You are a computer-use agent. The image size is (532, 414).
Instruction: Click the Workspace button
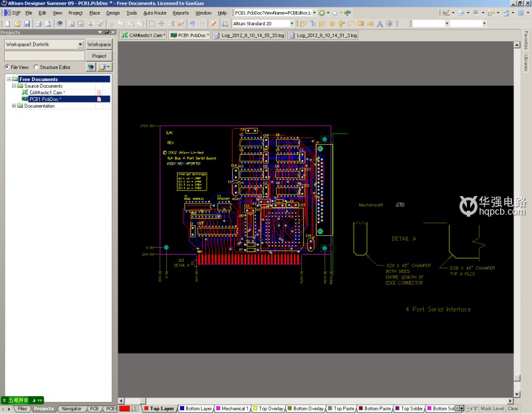pyautogui.click(x=99, y=45)
